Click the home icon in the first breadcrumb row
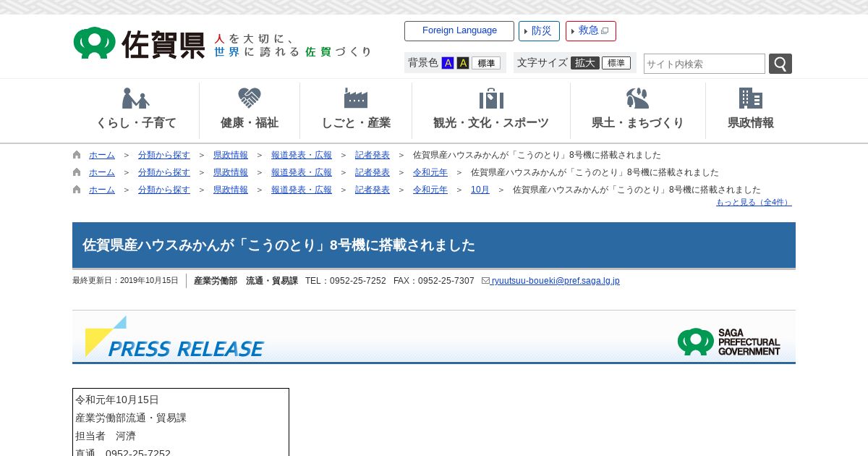Image resolution: width=868 pixels, height=456 pixels. [x=77, y=155]
